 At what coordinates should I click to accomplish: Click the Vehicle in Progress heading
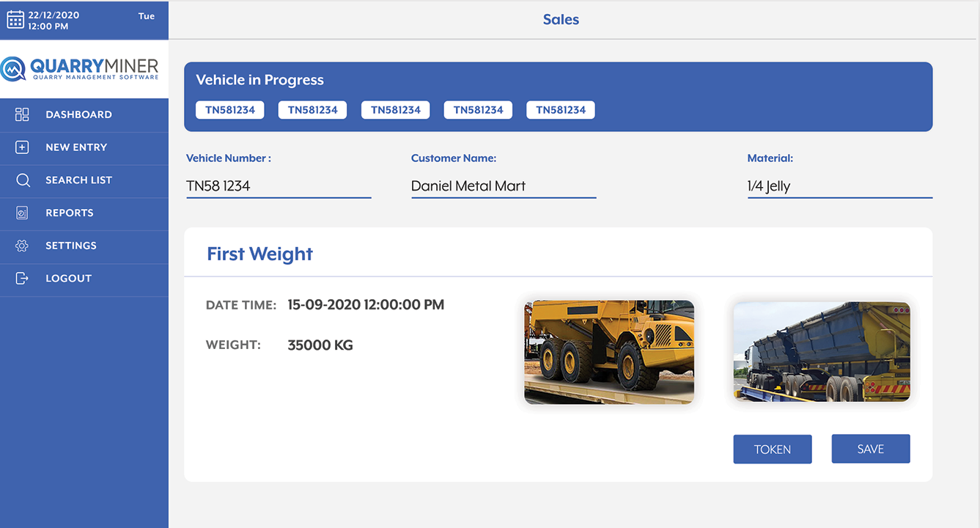[259, 80]
